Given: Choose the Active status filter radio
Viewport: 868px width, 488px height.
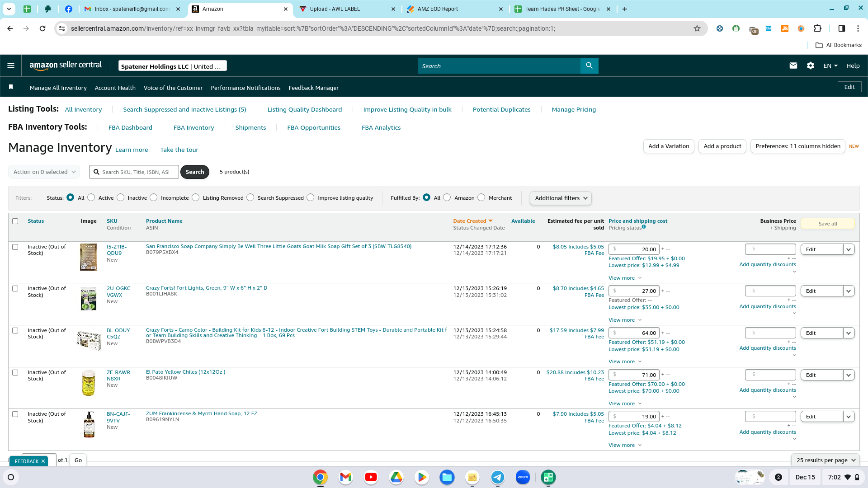Looking at the screenshot, I should coord(91,197).
